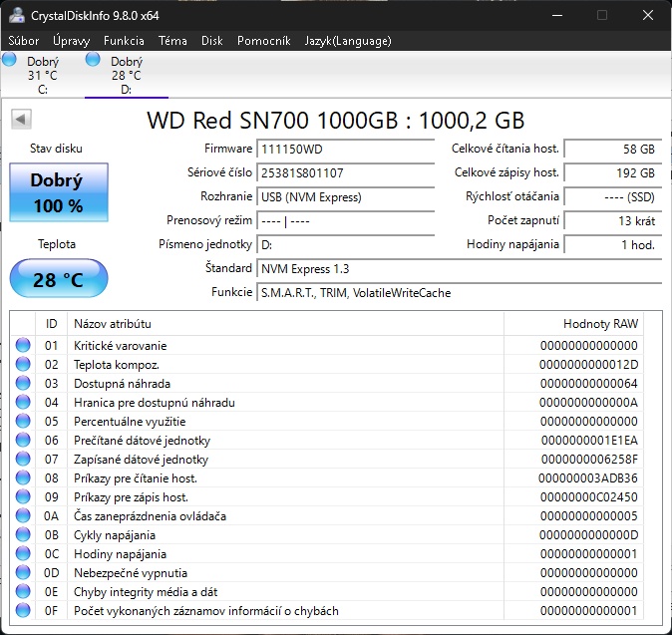Click status orb for Chyby integrity média

pos(23,591)
